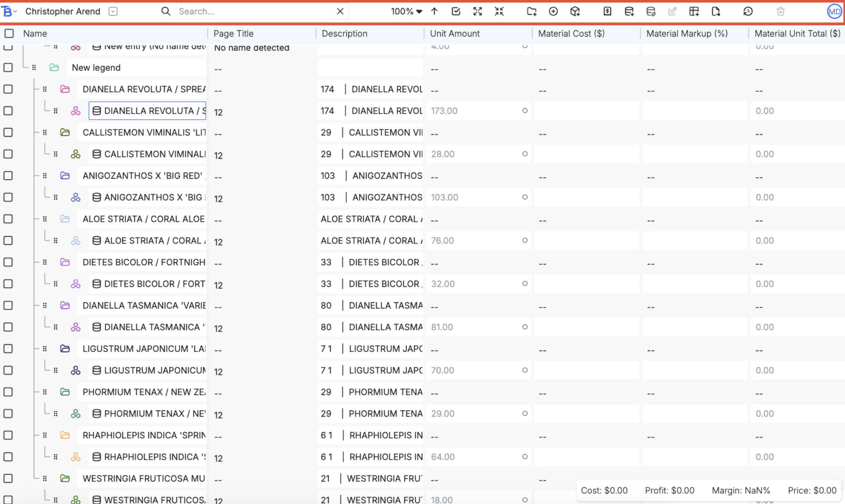The width and height of the screenshot is (845, 504).
Task: Open the 100% zoom dropdown
Action: pyautogui.click(x=406, y=11)
